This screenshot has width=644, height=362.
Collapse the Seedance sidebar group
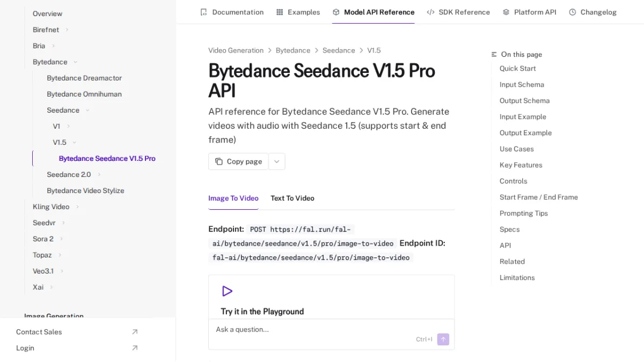[x=87, y=110]
